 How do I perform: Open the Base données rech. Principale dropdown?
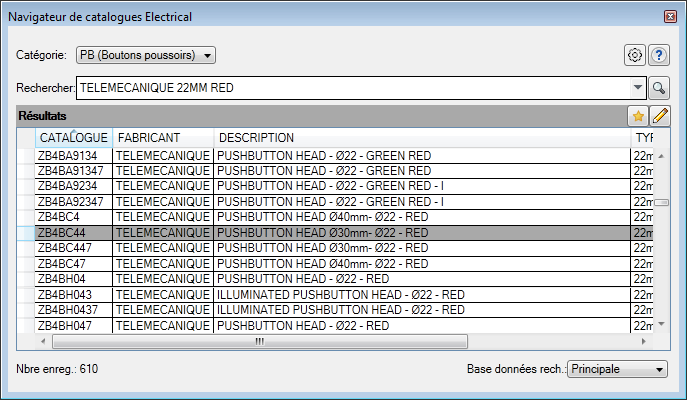pyautogui.click(x=617, y=369)
